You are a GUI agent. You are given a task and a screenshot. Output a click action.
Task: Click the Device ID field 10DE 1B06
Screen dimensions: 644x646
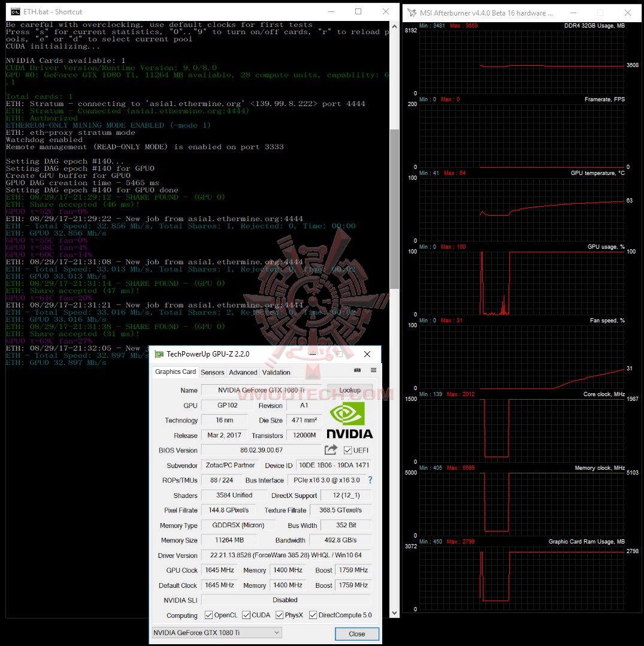(x=334, y=465)
